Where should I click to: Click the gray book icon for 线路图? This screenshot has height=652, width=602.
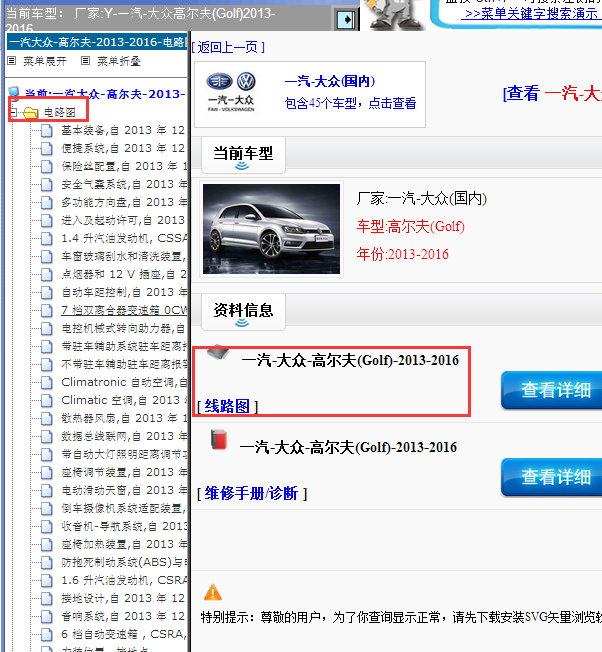click(x=219, y=352)
